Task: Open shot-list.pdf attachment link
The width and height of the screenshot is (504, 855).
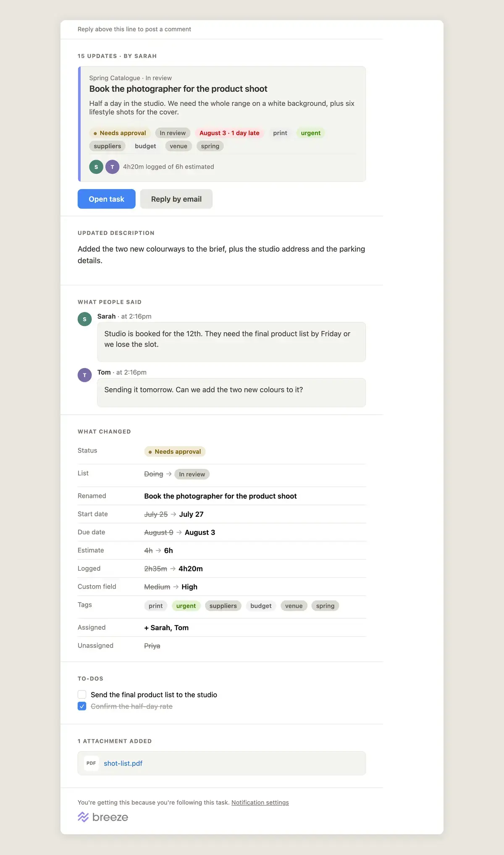Action: (x=123, y=763)
